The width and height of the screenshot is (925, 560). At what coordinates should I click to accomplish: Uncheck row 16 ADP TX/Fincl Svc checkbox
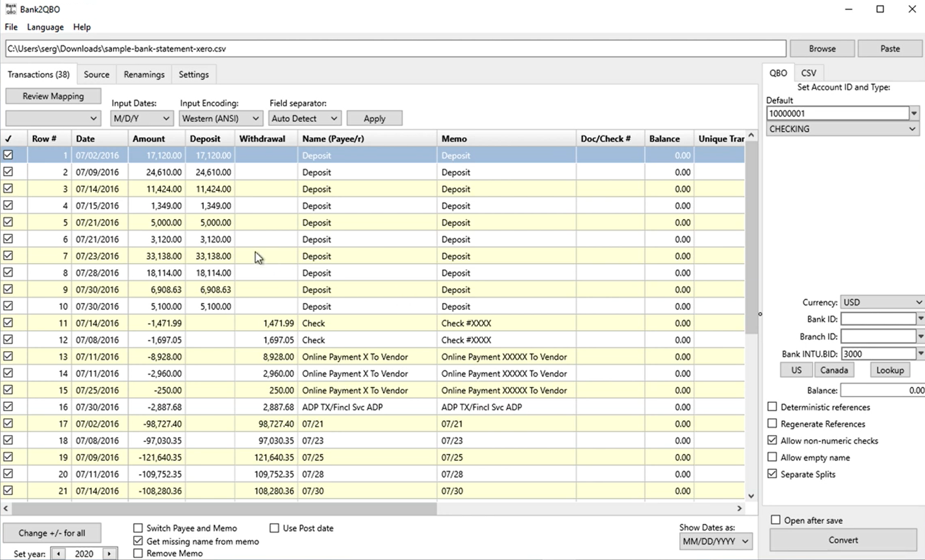point(8,406)
